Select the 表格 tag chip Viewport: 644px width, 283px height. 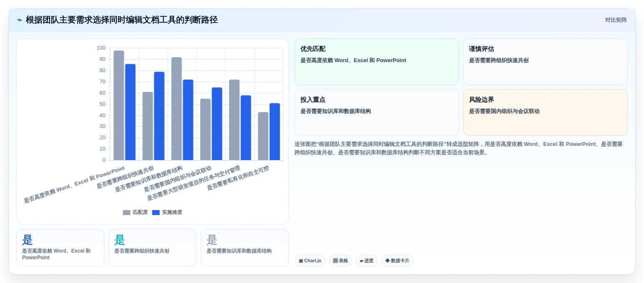pyautogui.click(x=340, y=260)
